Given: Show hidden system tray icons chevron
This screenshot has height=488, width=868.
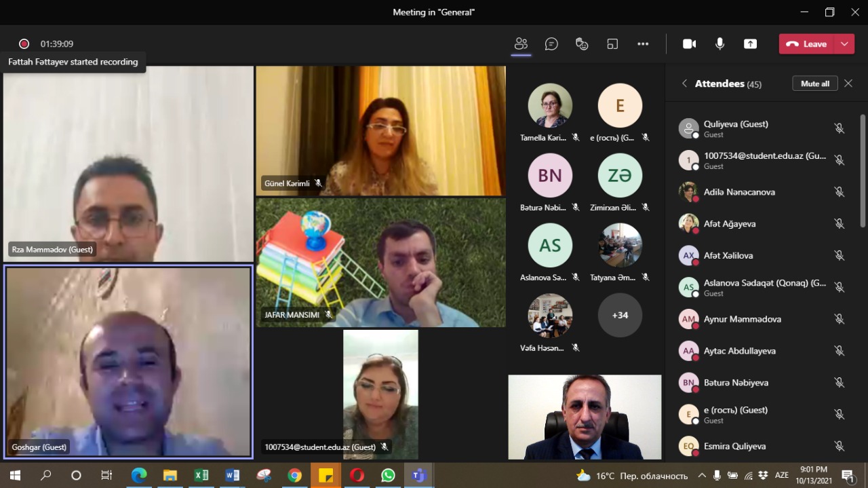Looking at the screenshot, I should click(701, 475).
